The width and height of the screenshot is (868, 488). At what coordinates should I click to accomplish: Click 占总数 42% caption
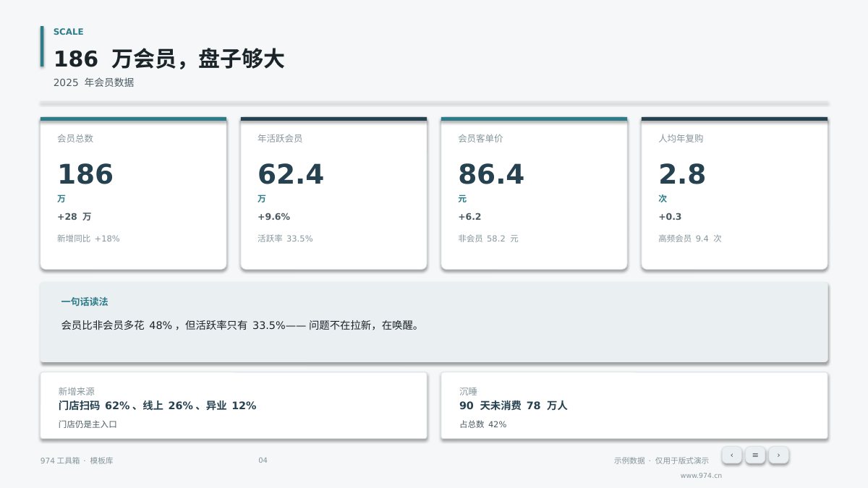pos(483,424)
